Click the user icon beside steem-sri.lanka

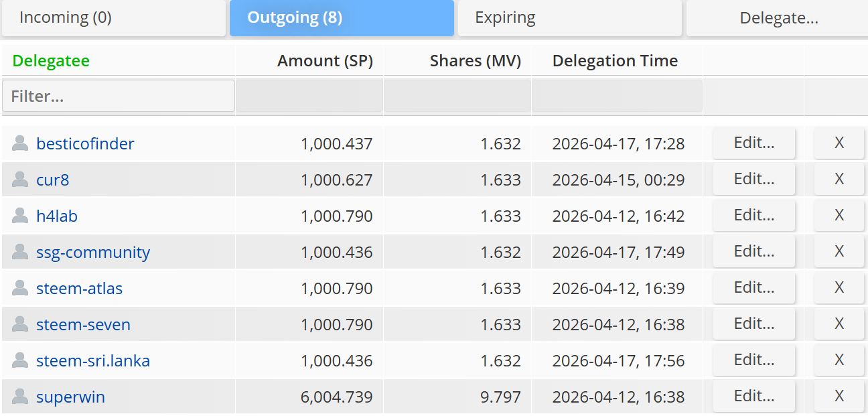[20, 360]
